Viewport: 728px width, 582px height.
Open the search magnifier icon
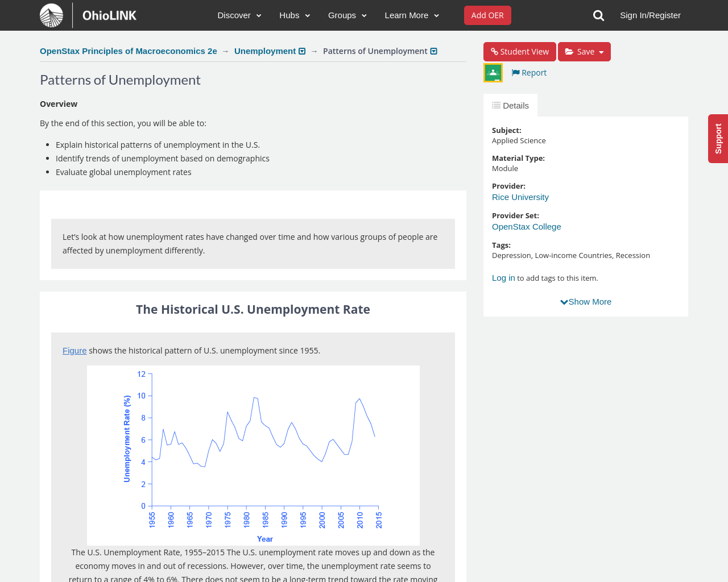point(598,15)
